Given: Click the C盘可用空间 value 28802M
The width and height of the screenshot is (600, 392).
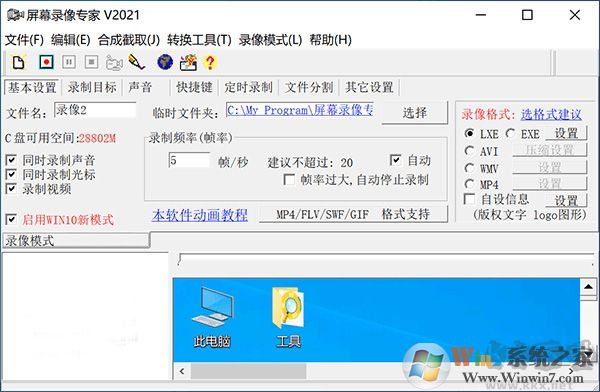Looking at the screenshot, I should coord(97,138).
